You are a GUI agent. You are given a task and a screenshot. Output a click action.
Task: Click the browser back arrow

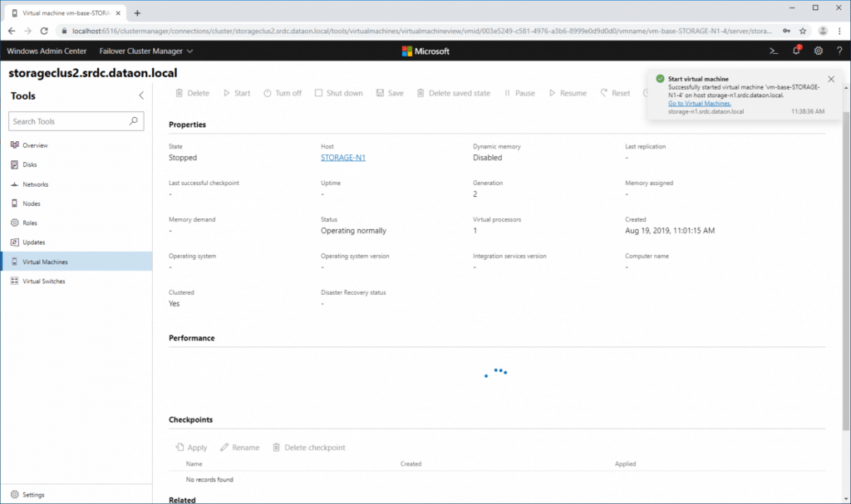pyautogui.click(x=12, y=31)
